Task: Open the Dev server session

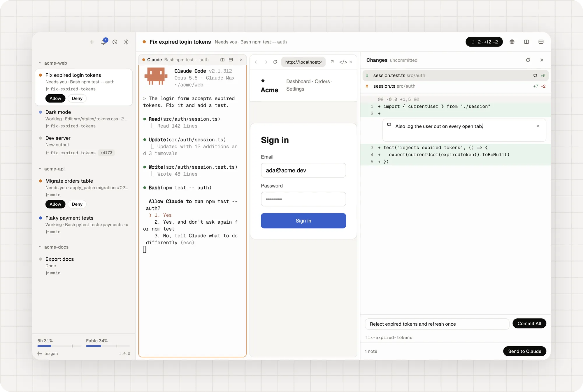Action: pos(84,145)
